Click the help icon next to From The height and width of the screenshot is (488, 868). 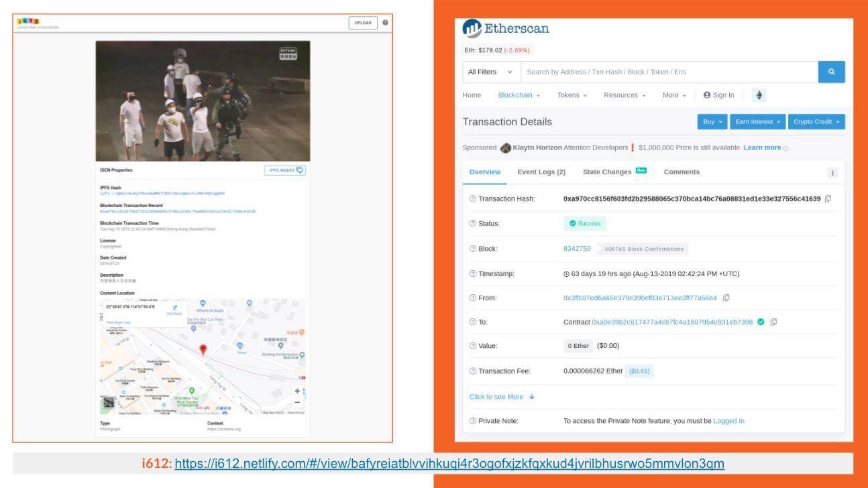[x=473, y=298]
